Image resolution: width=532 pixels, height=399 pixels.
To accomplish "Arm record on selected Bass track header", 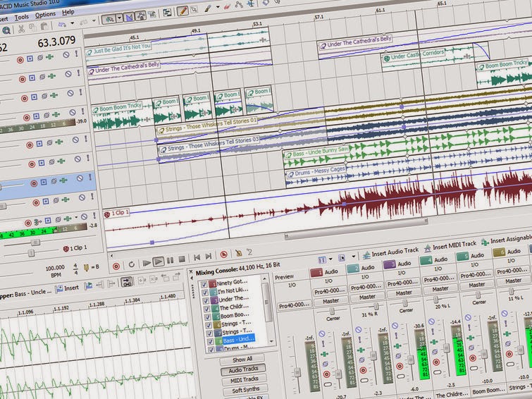I will [x=34, y=183].
